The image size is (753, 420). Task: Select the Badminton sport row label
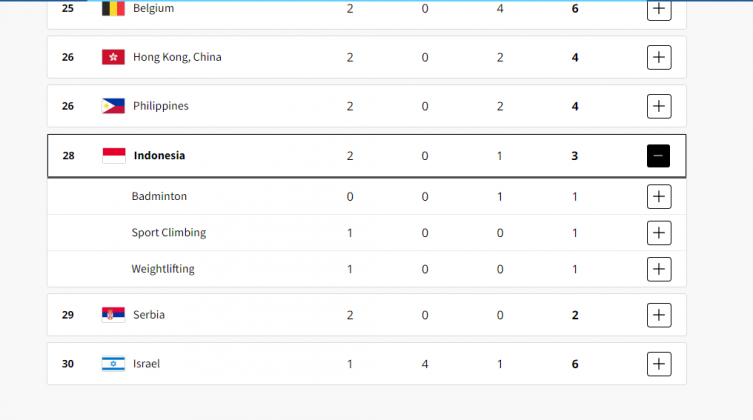coord(159,197)
